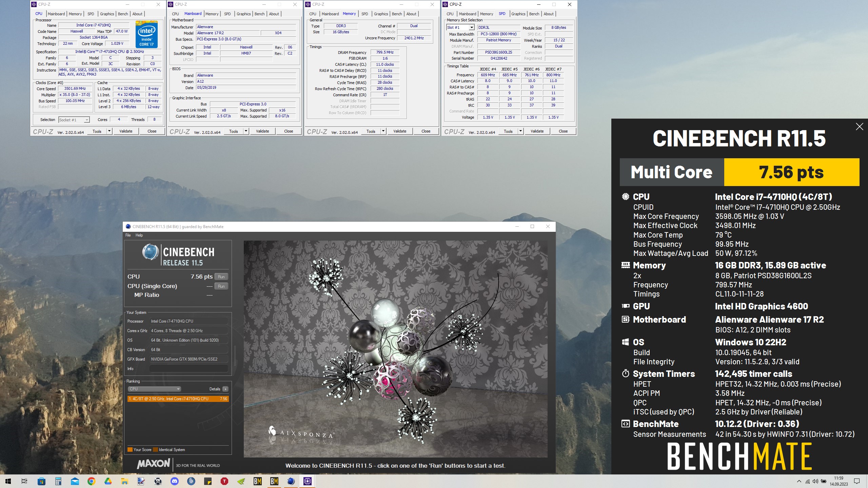Expand Tools arrow in Memory-tab CPU-Z window
The image size is (868, 488).
tap(383, 131)
